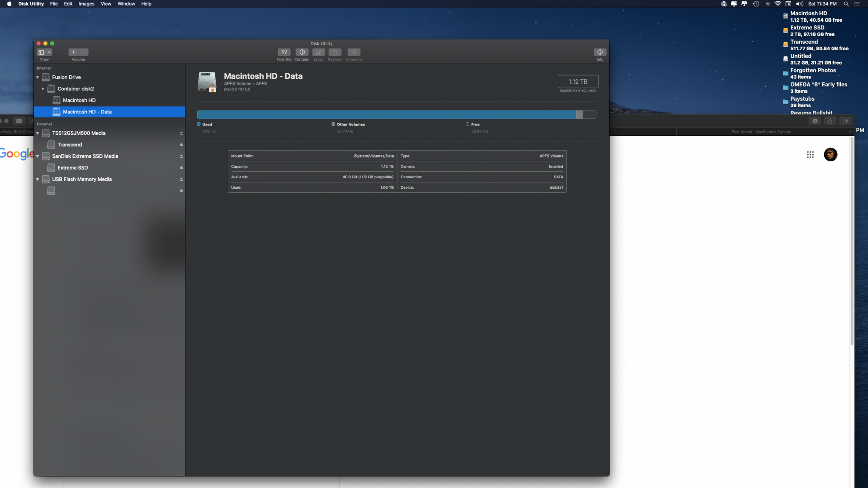The height and width of the screenshot is (488, 868).
Task: Open the File menu
Action: (x=54, y=4)
